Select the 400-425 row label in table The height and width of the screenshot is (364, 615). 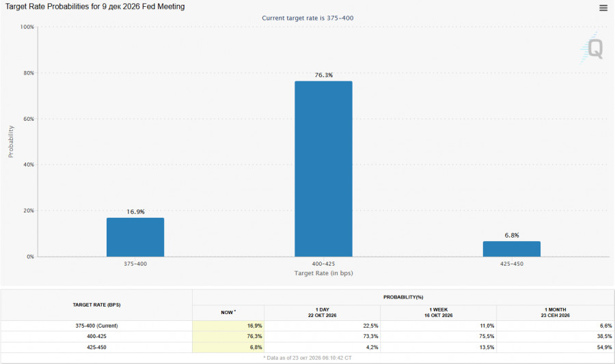[x=96, y=336]
